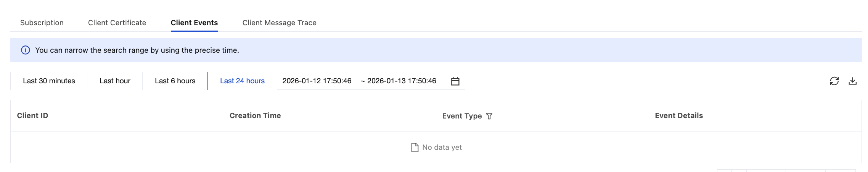The image size is (868, 172).
Task: Click the Creation Time column header
Action: pyautogui.click(x=255, y=116)
